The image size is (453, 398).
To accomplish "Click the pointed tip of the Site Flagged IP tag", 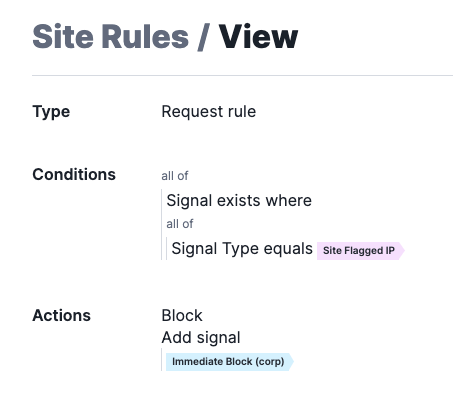I will point(401,251).
